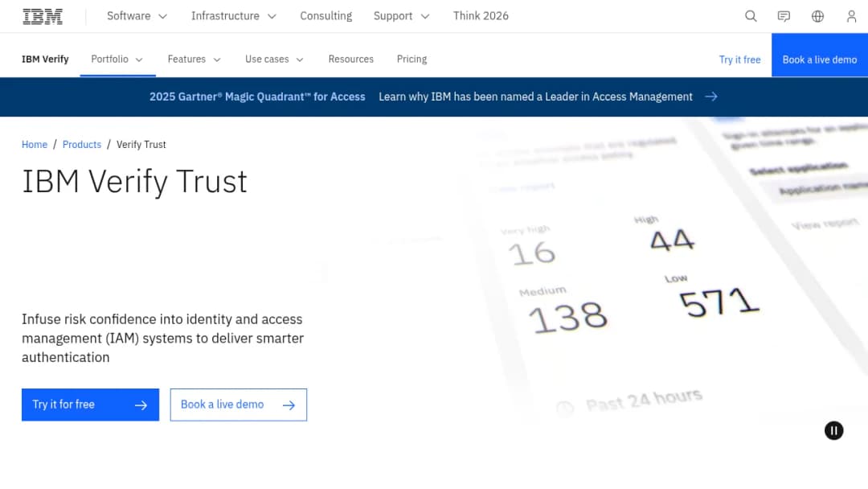Open the Pricing tab
This screenshot has width=868, height=489.
tap(411, 60)
